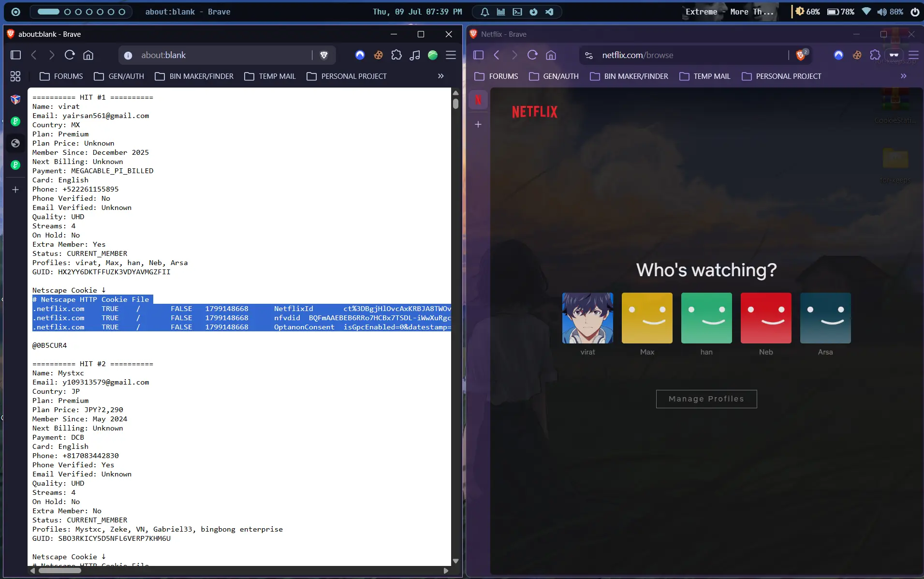This screenshot has width=924, height=579.
Task: Open new vertical tab with plus button
Action: [x=478, y=124]
